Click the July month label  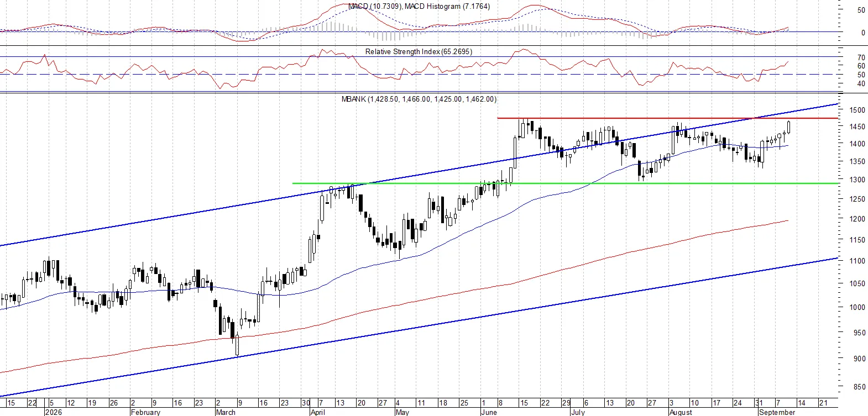pos(578,412)
